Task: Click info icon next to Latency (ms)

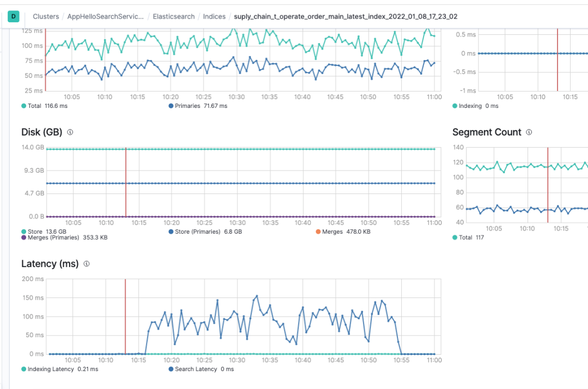Action: pyautogui.click(x=87, y=264)
